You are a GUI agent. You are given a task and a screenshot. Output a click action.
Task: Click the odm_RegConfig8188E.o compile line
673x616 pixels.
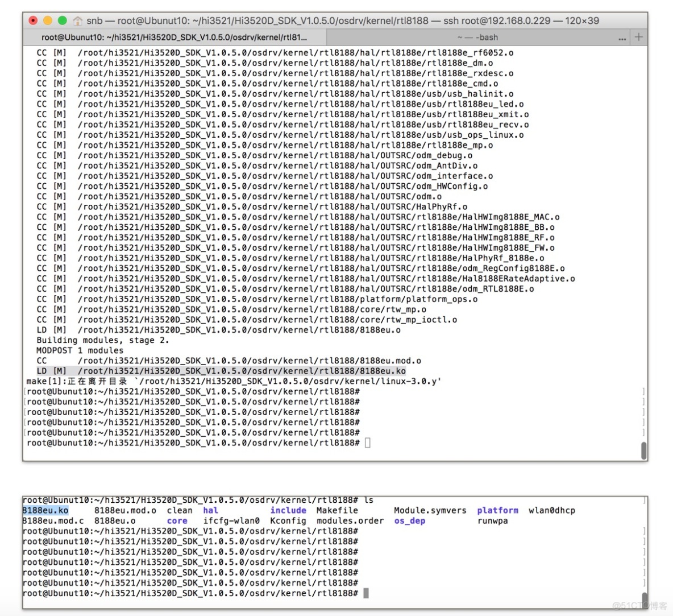coord(301,268)
